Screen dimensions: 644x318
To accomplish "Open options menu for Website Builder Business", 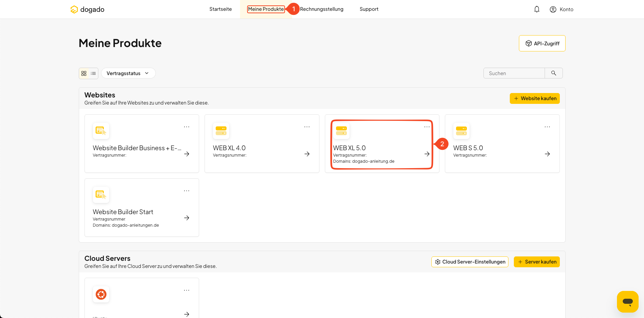I will (187, 127).
